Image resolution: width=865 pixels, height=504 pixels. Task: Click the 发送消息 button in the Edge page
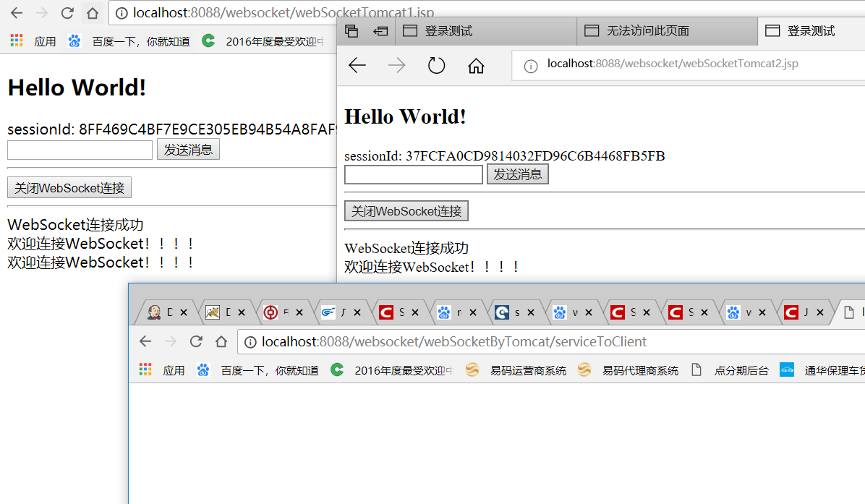[x=517, y=174]
